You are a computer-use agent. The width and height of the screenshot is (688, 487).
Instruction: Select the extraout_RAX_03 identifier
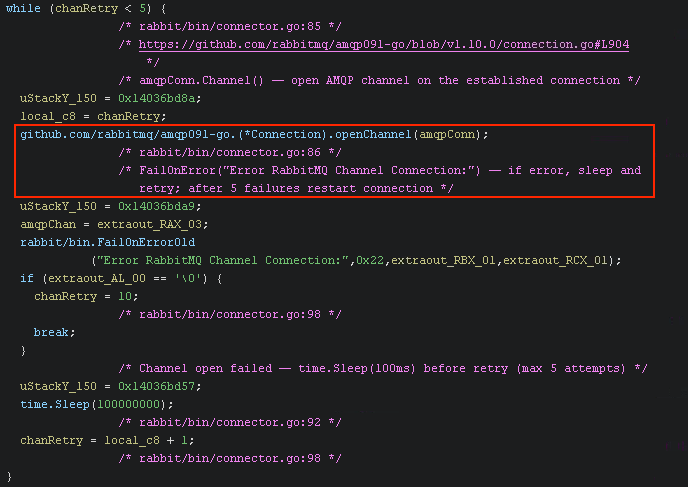click(x=149, y=224)
